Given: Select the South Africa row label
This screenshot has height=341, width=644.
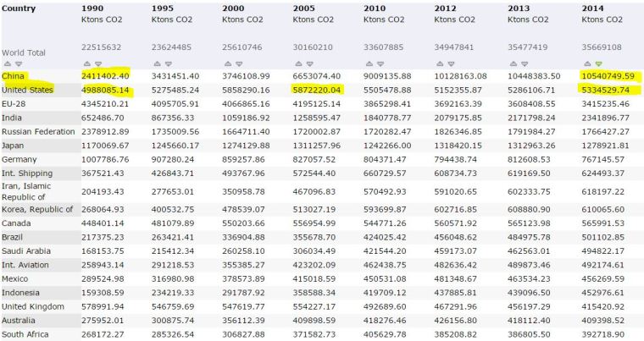Looking at the screenshot, I should 25,334.
